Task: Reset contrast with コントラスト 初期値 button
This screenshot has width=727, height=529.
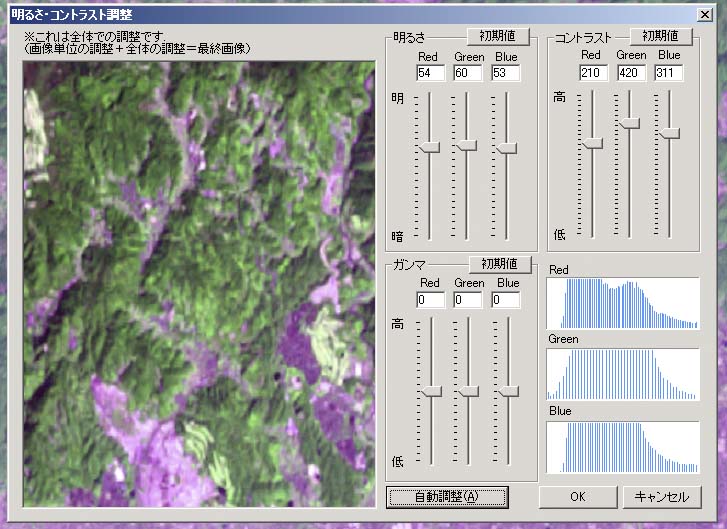Action: (661, 36)
